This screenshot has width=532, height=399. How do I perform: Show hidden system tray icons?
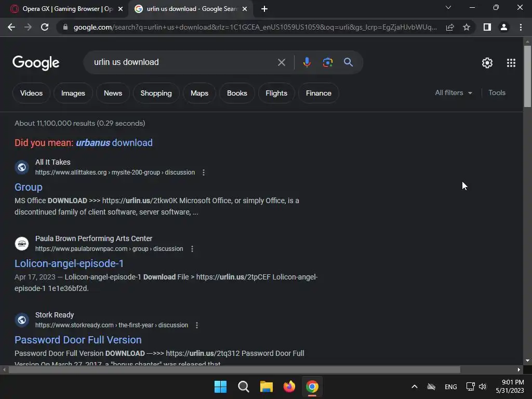[414, 387]
